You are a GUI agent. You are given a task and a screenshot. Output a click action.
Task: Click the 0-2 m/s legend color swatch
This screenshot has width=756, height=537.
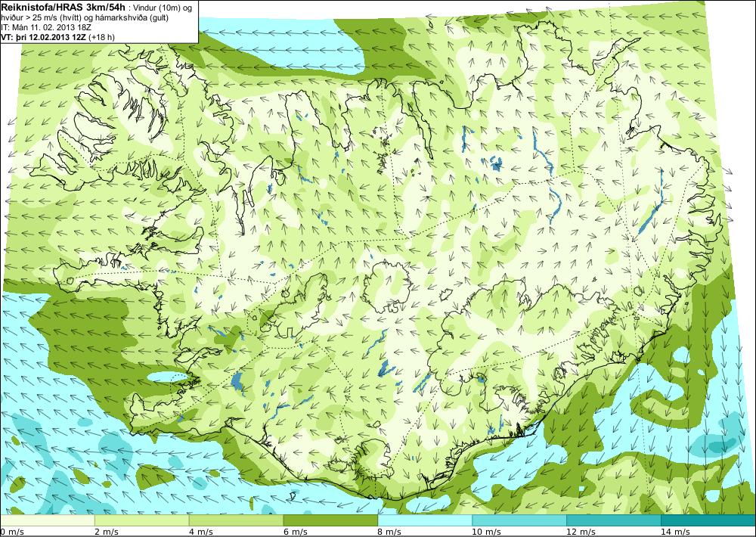(47, 520)
